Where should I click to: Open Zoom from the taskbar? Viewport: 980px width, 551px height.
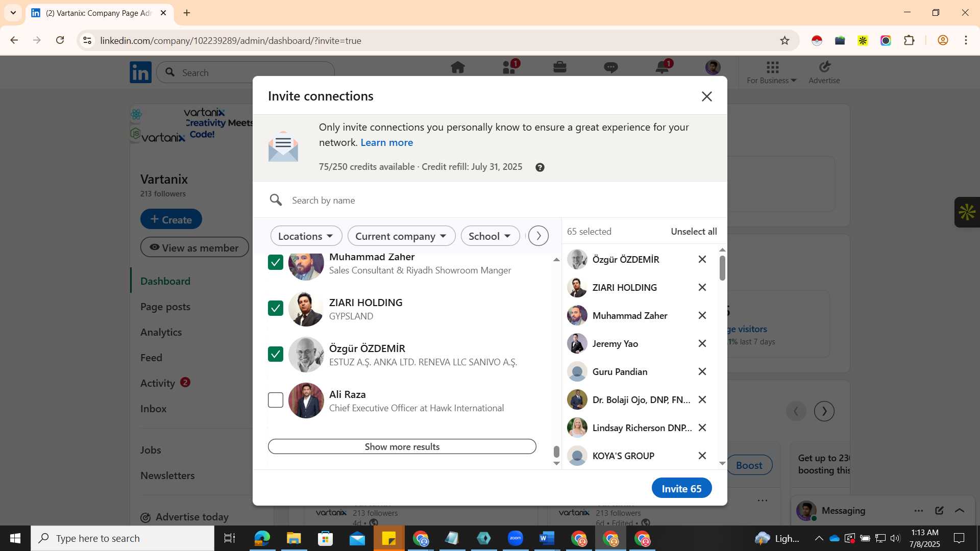coord(516,538)
